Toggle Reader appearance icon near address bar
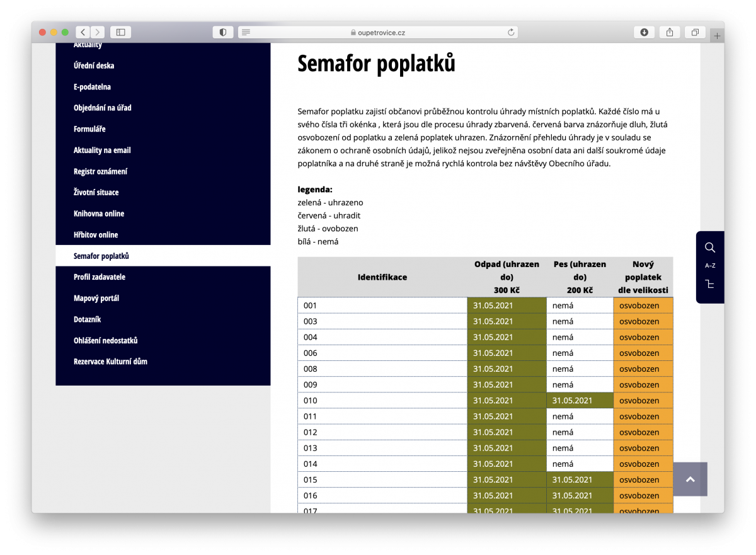The image size is (756, 555). pos(223,32)
